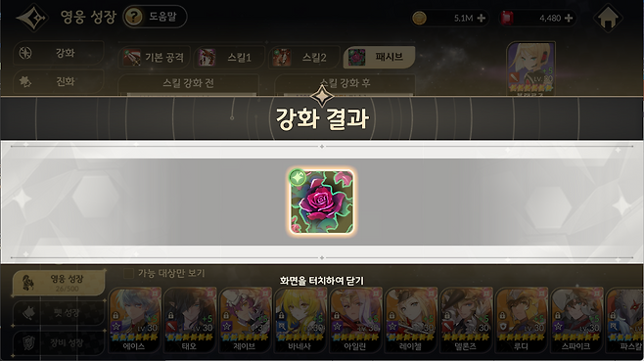Open the 장비 성장 side tab
Viewport: 644px width, 361px height.
[x=59, y=343]
